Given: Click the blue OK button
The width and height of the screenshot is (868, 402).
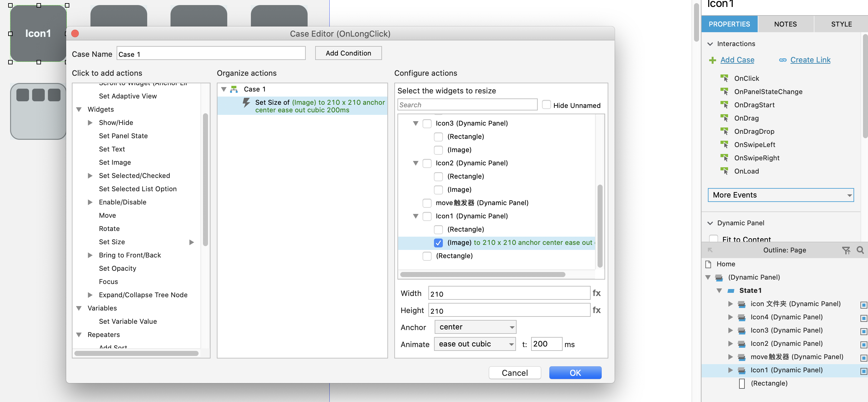Looking at the screenshot, I should coord(575,373).
